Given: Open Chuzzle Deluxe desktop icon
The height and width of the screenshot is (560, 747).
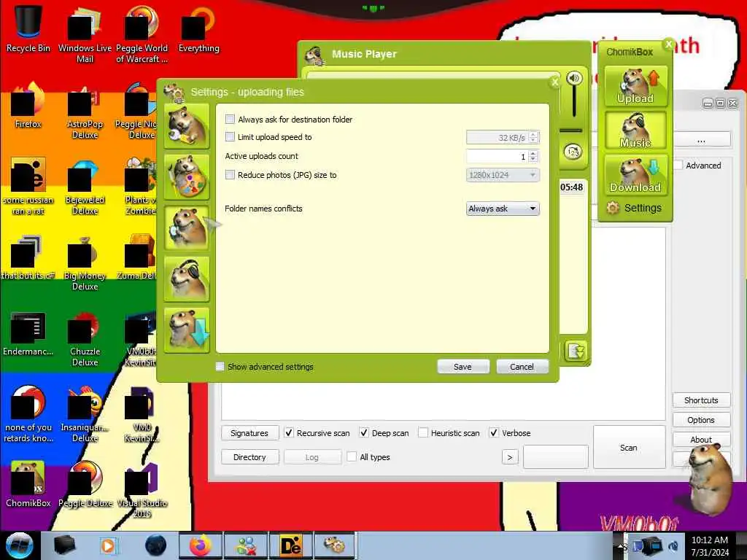Looking at the screenshot, I should coord(85,338).
